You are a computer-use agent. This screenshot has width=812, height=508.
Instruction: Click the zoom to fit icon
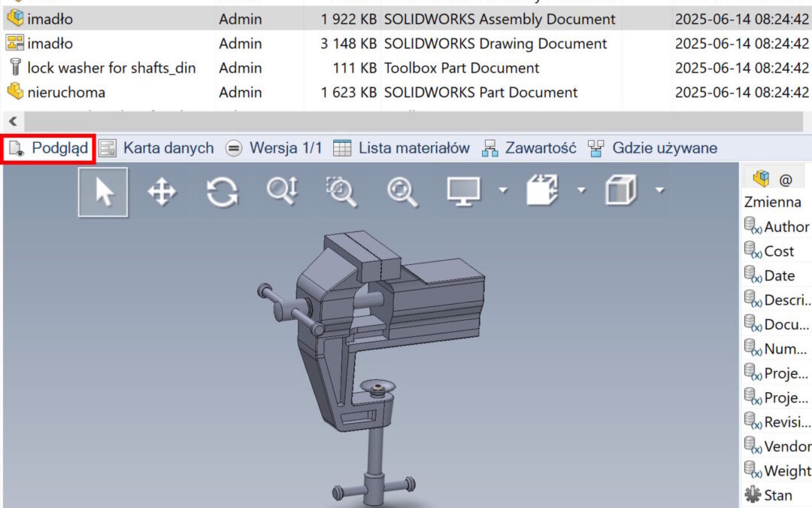point(401,192)
